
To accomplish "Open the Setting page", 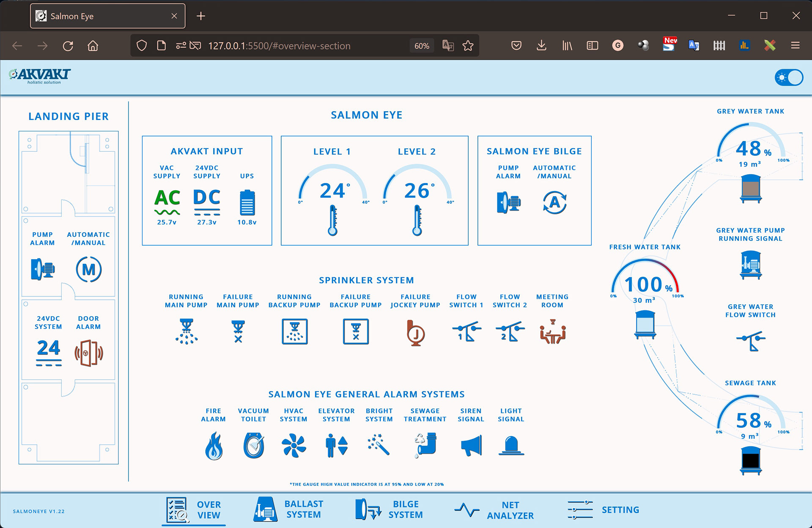I will [x=604, y=510].
